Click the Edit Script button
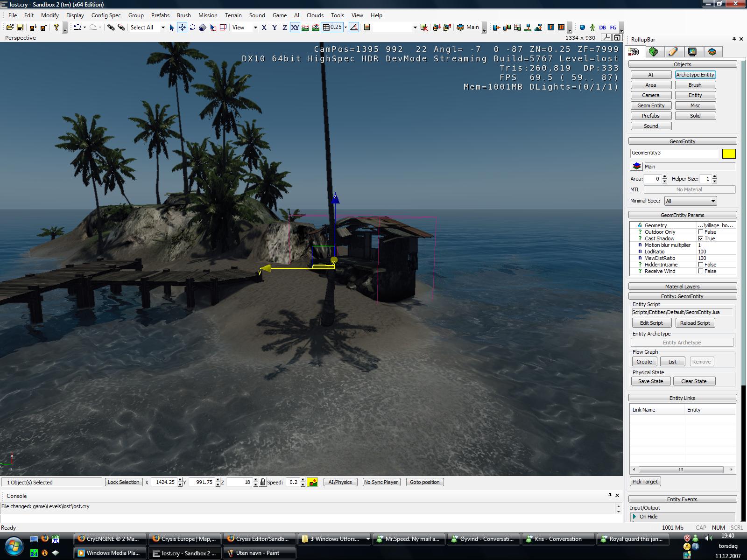This screenshot has height=560, width=747. (x=651, y=323)
